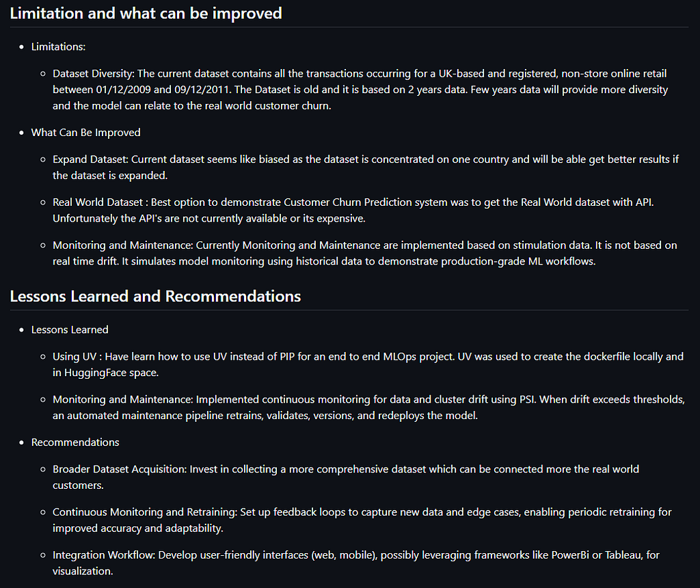The image size is (700, 588).
Task: Click the 'Expand Dataset' sub-bullet text
Action: (366, 168)
